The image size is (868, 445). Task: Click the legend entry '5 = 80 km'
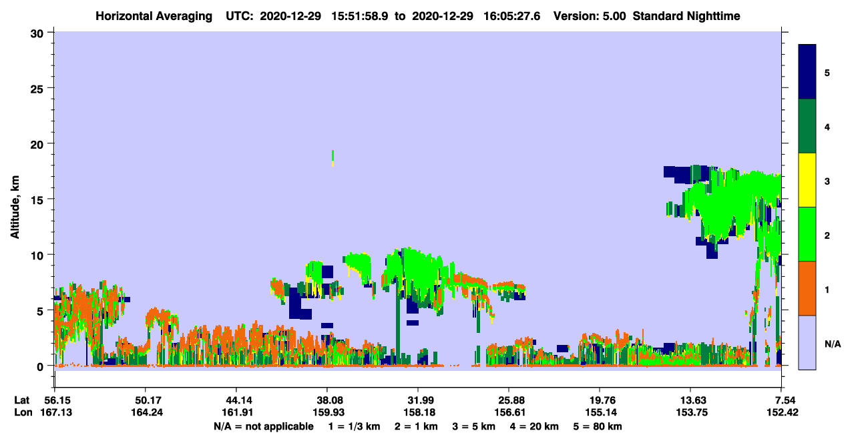click(599, 426)
